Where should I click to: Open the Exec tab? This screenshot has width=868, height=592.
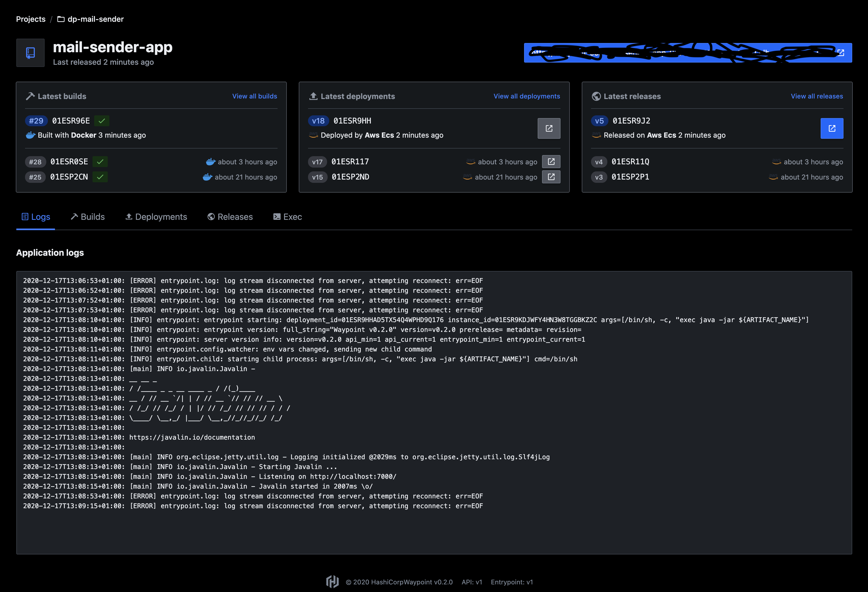(287, 217)
